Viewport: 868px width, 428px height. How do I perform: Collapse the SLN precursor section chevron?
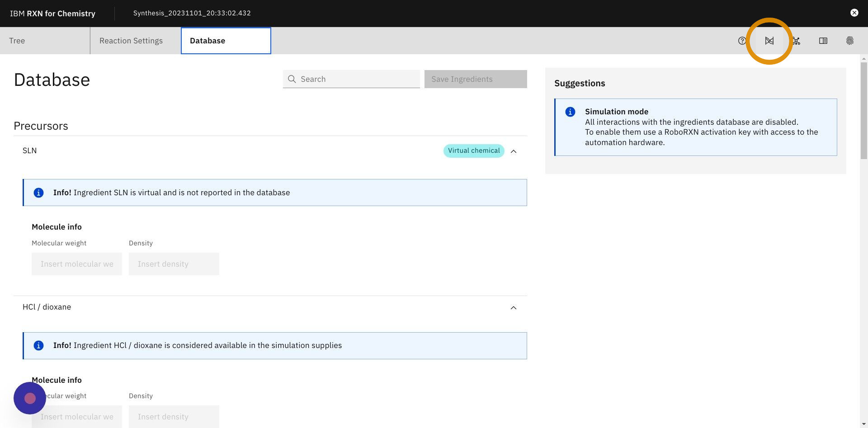click(514, 151)
